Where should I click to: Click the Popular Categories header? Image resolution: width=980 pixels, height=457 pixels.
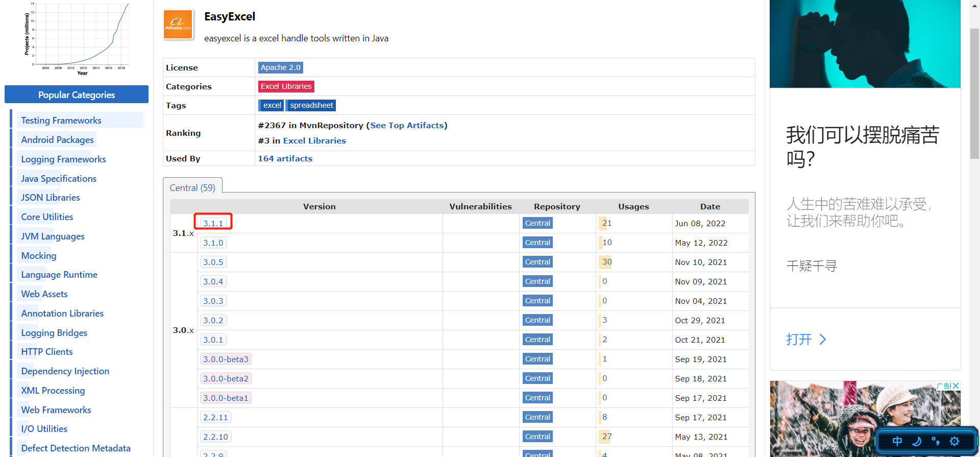[x=77, y=94]
